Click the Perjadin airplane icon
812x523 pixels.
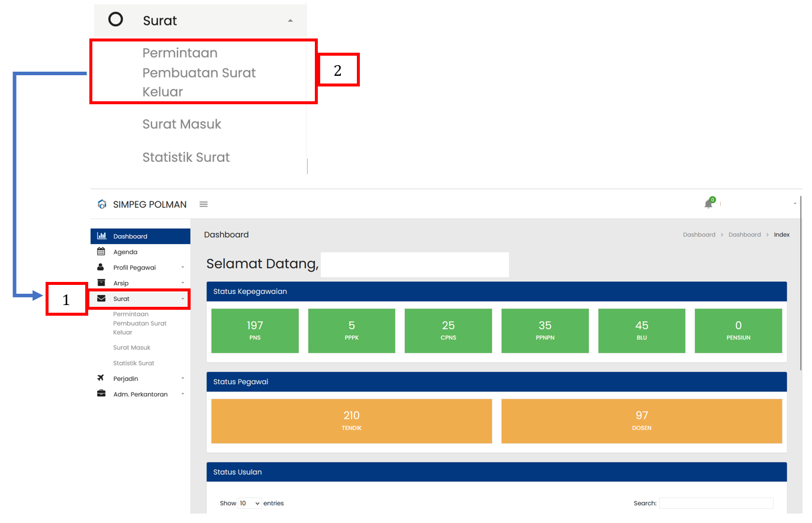click(101, 378)
